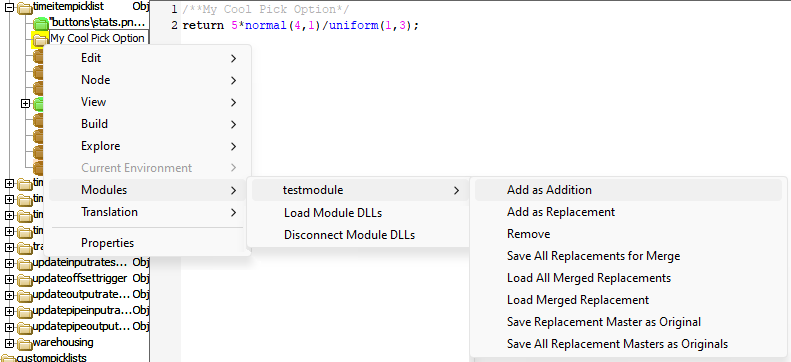Click the Modules menu entry

pyautogui.click(x=147, y=190)
